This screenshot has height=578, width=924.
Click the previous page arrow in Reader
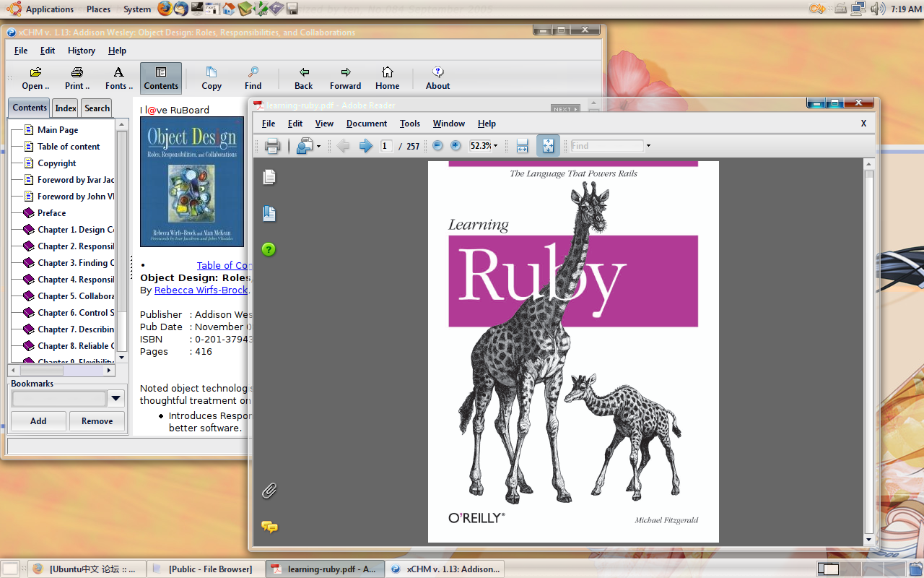click(343, 146)
